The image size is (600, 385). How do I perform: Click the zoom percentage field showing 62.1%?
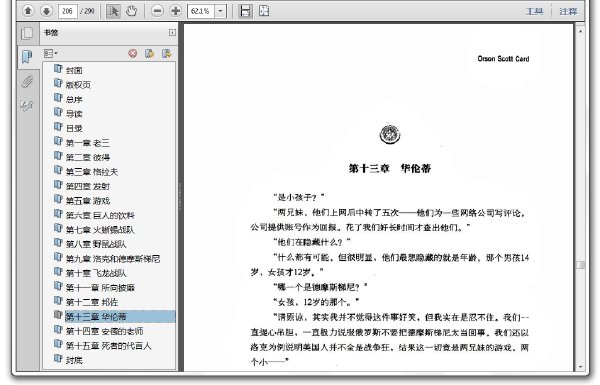tap(201, 11)
